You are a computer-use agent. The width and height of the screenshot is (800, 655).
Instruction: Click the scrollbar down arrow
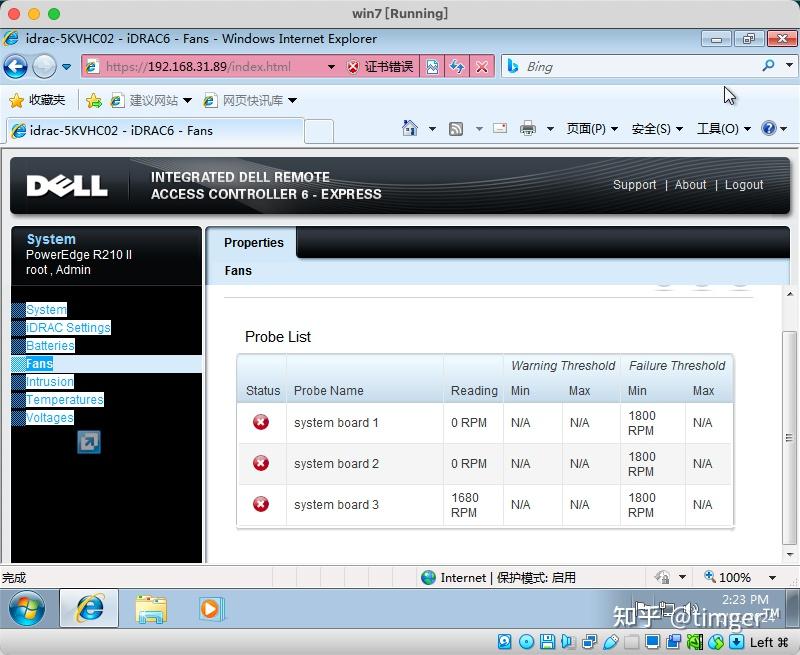pyautogui.click(x=789, y=555)
